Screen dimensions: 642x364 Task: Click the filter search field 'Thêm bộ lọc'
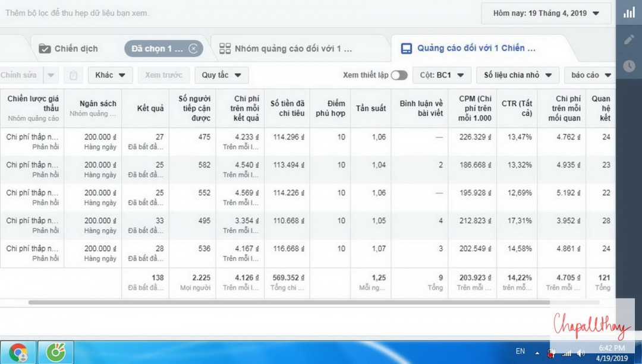[x=77, y=13]
